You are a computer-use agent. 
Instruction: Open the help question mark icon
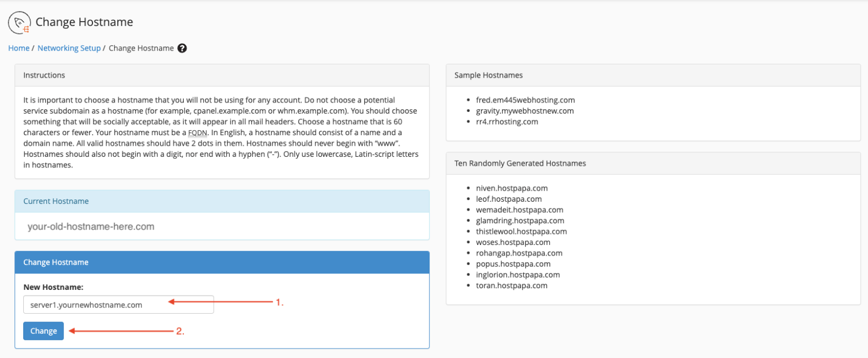pos(183,48)
